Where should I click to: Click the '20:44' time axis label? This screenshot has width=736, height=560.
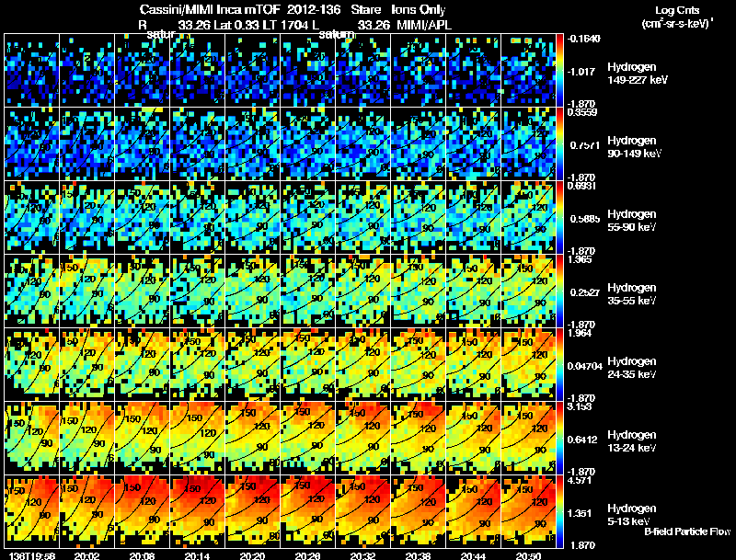[x=473, y=556]
